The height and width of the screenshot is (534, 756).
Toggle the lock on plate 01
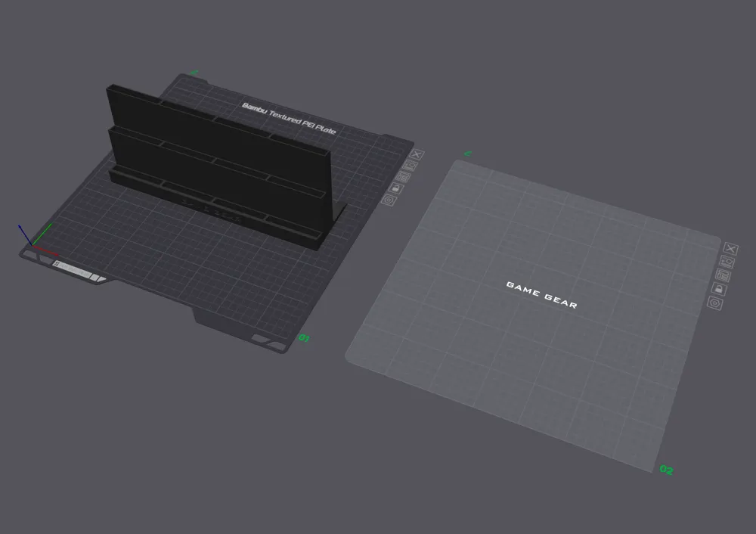(396, 188)
